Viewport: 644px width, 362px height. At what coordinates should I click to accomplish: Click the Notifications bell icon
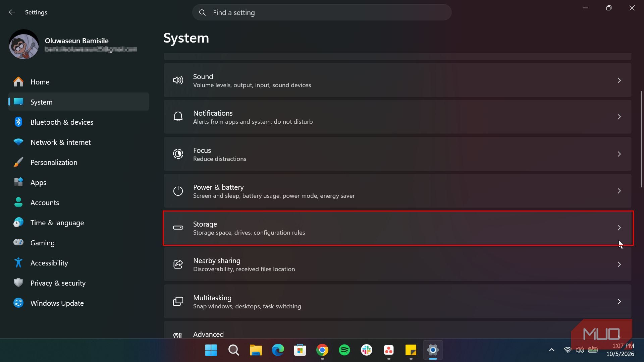pyautogui.click(x=178, y=117)
